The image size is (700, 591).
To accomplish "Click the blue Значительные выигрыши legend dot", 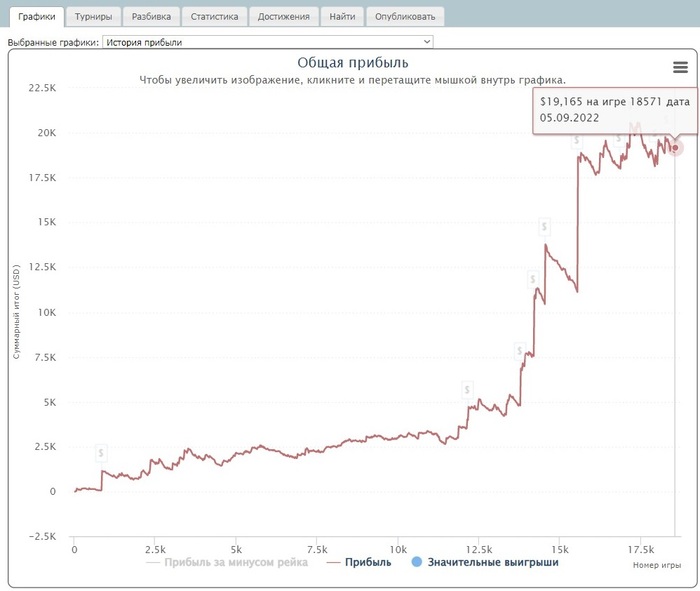I will point(417,562).
